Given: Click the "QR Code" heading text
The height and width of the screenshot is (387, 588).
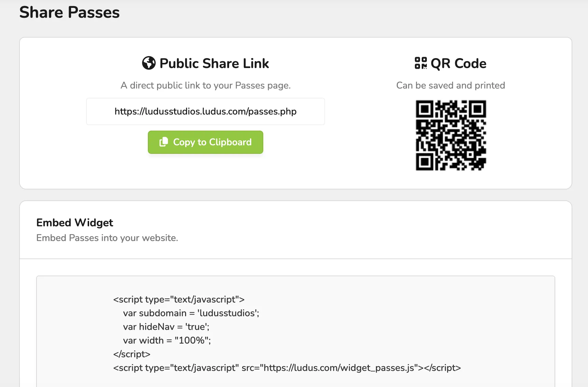Looking at the screenshot, I should tap(459, 64).
